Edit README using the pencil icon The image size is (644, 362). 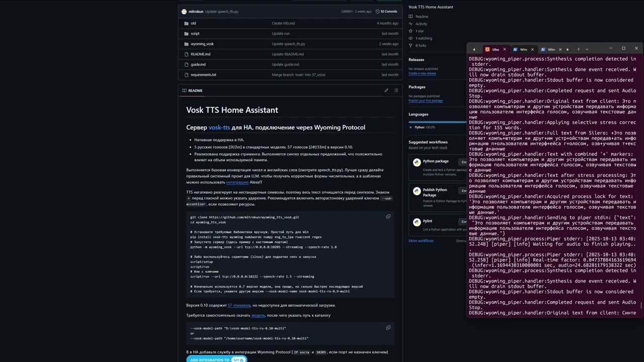(x=386, y=90)
